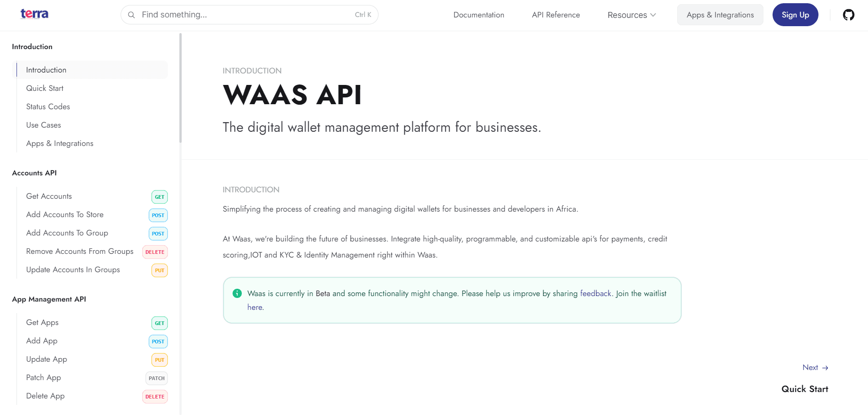The height and width of the screenshot is (415, 868).
Task: Click the green info icon in Beta notice
Action: pos(237,293)
